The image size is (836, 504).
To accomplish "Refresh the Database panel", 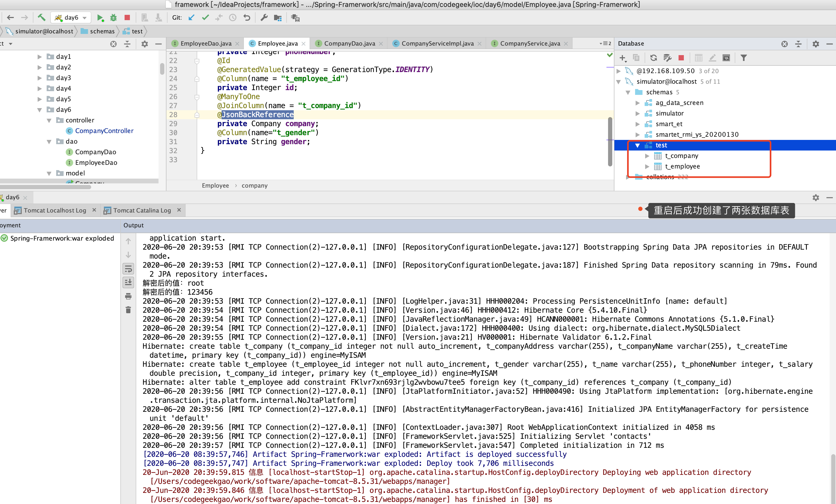I will (653, 58).
